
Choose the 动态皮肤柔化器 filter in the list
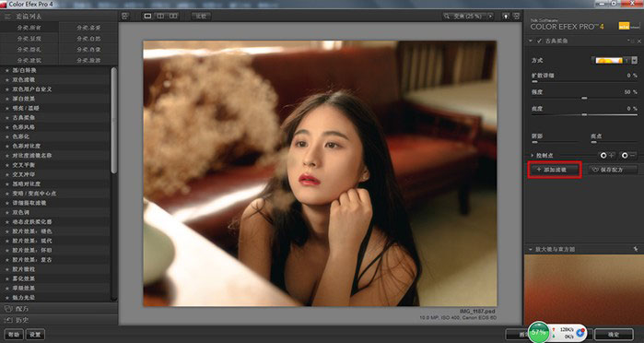(x=56, y=221)
